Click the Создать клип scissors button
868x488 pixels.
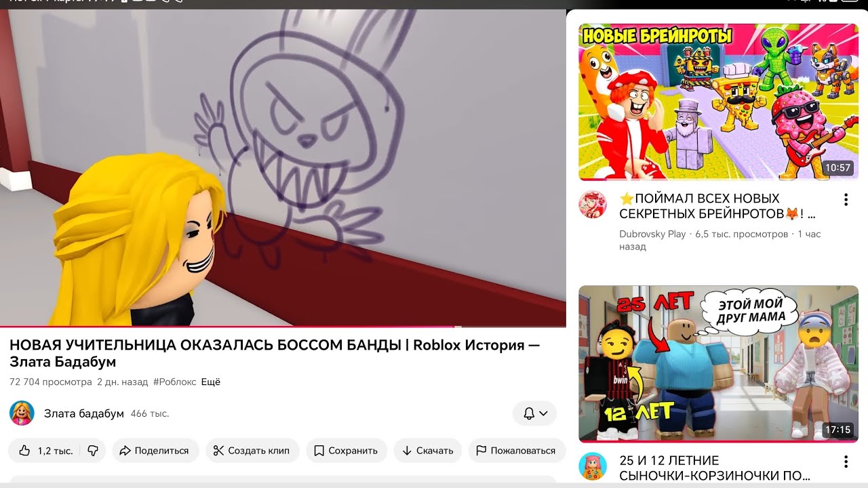(x=252, y=451)
